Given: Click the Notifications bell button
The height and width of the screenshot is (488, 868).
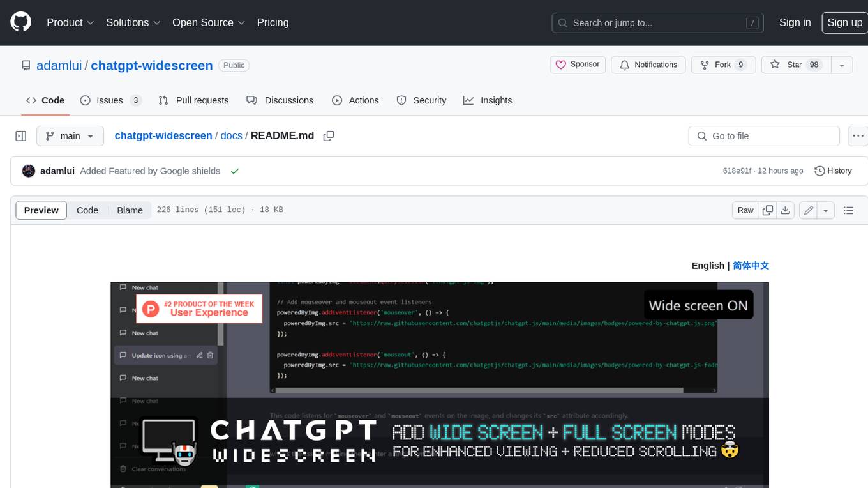Looking at the screenshot, I should 648,65.
